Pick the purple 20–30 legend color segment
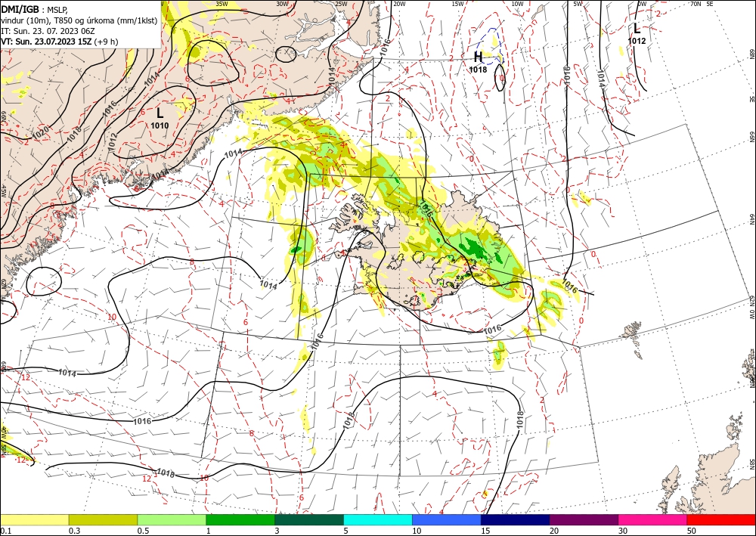Screen dimensions: 756x536 584,519
